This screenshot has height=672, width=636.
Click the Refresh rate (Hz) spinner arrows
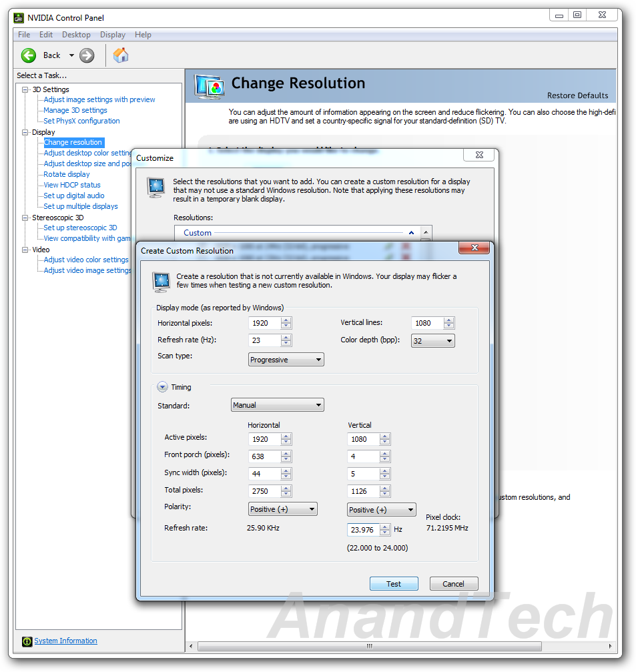(x=286, y=340)
